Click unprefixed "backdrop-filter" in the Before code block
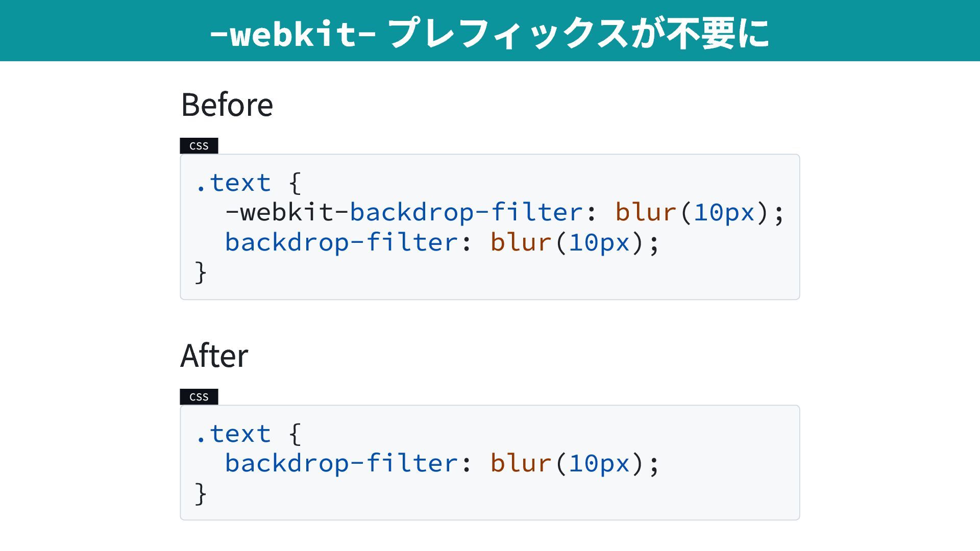980x551 pixels. tap(341, 242)
